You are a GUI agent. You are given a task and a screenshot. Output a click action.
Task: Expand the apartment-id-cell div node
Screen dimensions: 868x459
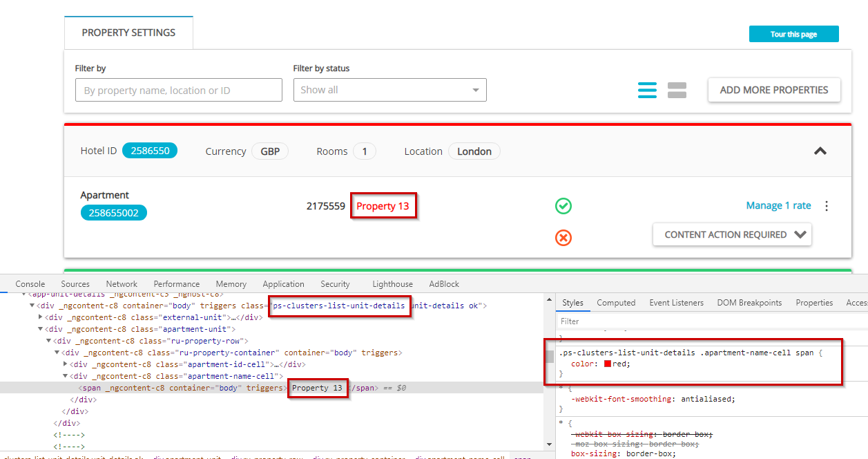[66, 364]
